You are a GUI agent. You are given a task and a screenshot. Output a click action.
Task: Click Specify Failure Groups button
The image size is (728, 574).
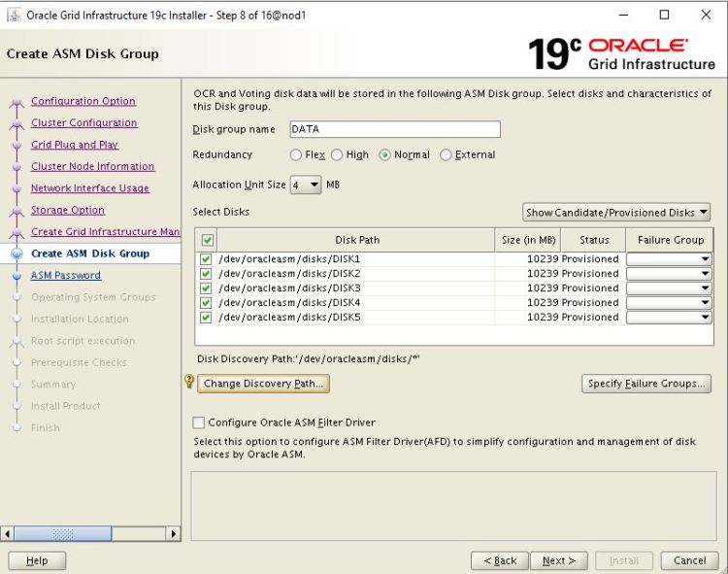(x=646, y=384)
